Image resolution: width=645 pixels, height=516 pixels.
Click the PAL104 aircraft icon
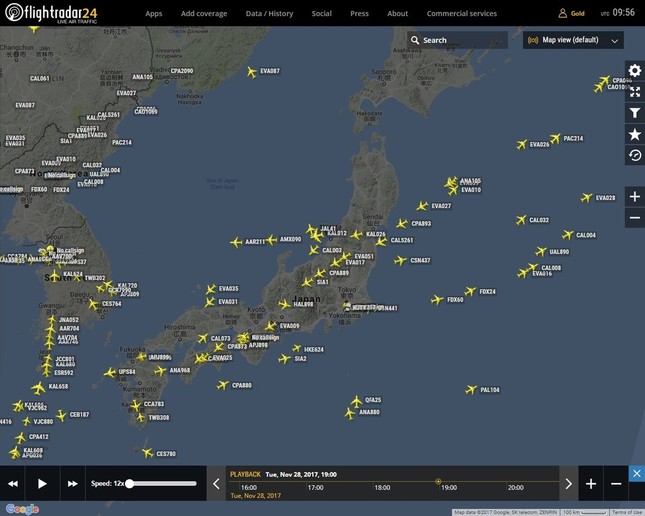click(x=471, y=390)
